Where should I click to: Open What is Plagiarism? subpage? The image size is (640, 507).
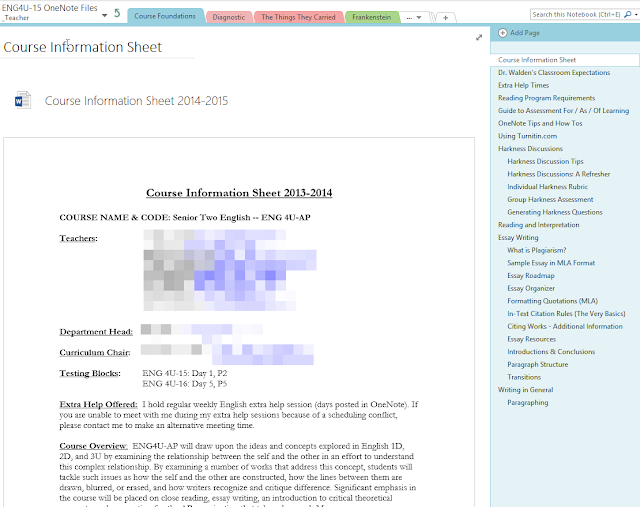pos(536,249)
